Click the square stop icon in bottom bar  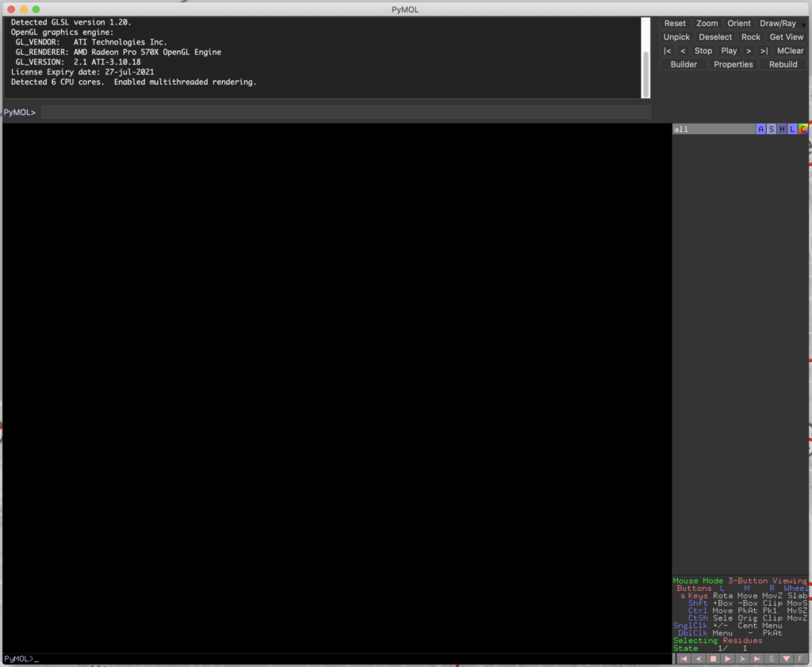click(x=713, y=659)
